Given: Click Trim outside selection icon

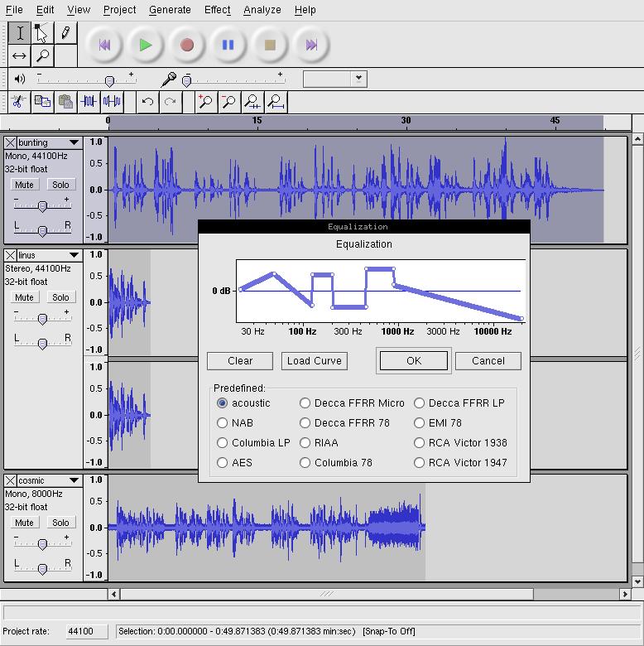Looking at the screenshot, I should coord(89,102).
